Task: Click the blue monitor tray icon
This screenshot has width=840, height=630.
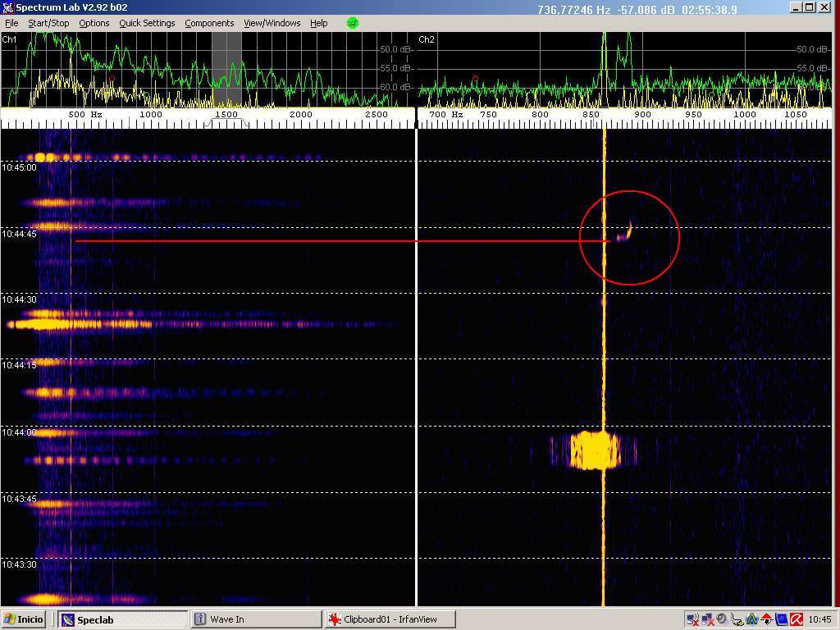Action: (782, 619)
